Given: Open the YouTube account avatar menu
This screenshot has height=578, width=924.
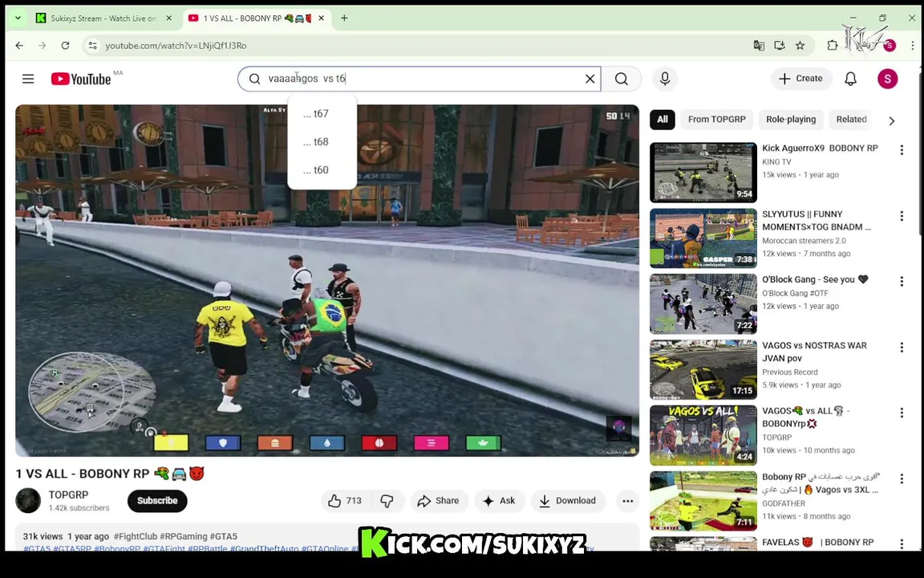Looking at the screenshot, I should [x=887, y=79].
